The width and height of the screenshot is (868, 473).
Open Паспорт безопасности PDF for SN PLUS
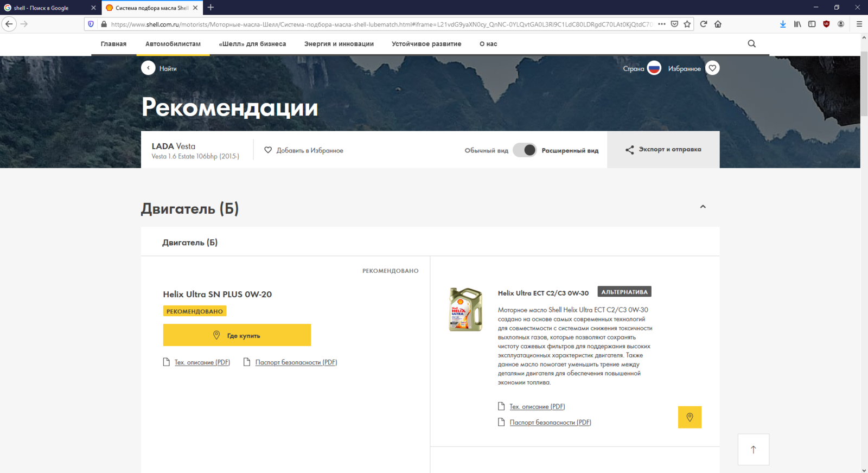(296, 362)
